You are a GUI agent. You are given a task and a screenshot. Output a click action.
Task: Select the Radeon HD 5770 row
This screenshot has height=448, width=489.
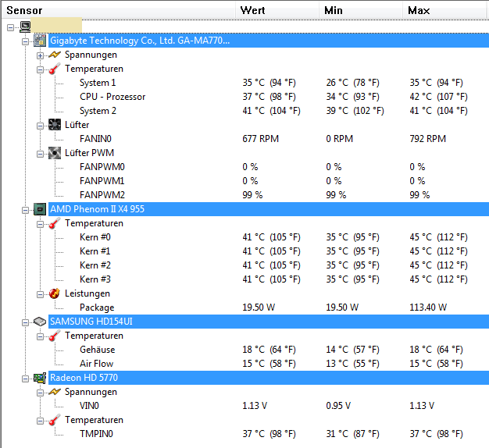coord(269,378)
